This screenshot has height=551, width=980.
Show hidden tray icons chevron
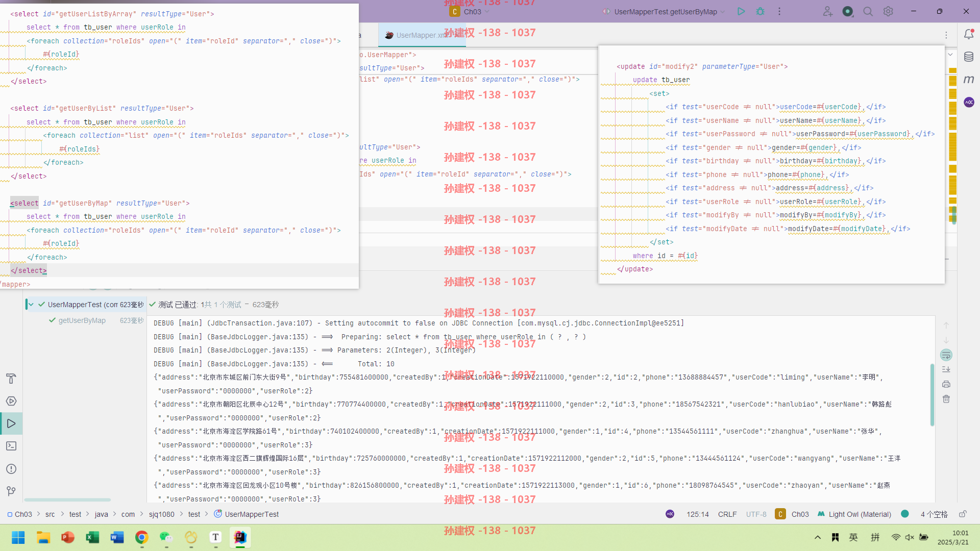coord(818,537)
